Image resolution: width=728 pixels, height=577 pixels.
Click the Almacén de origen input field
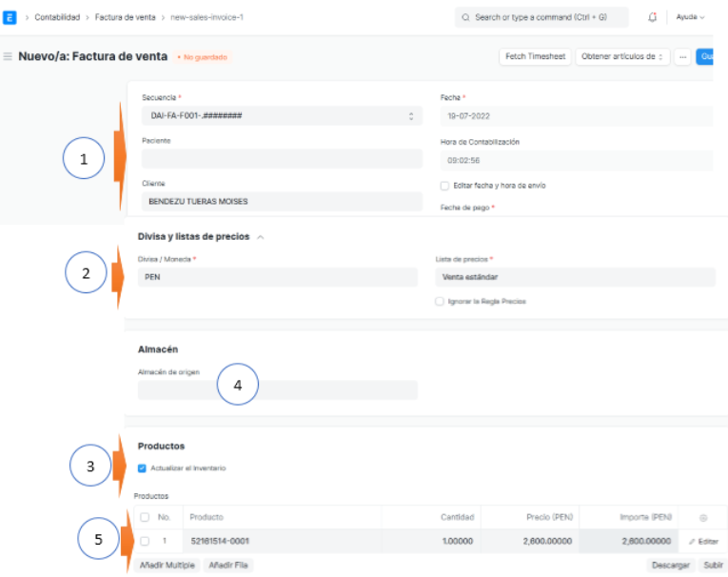coord(278,389)
